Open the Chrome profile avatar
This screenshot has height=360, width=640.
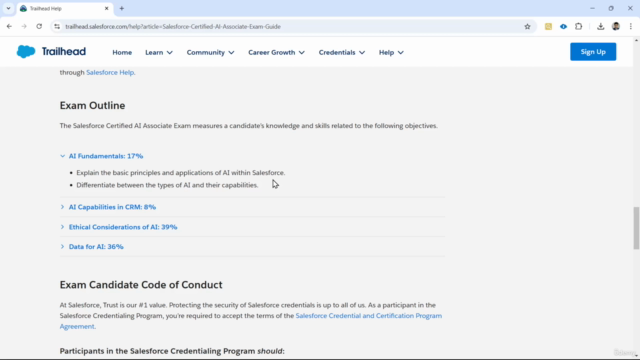coord(616,27)
